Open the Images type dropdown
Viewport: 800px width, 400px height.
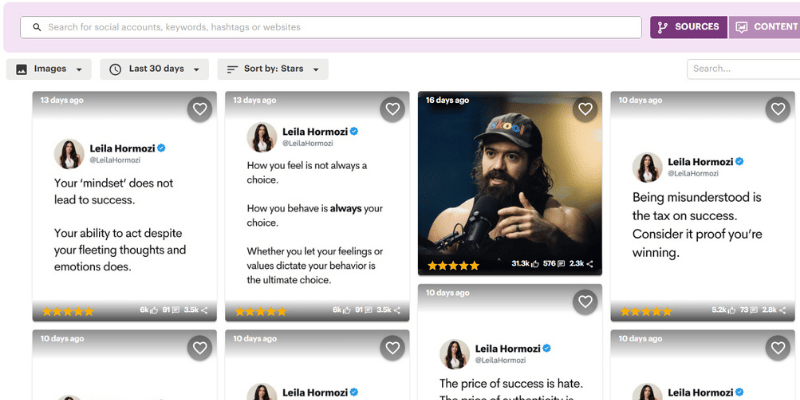pyautogui.click(x=49, y=69)
